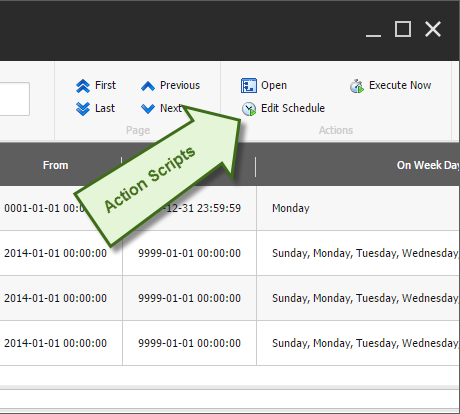Select the second row's 9999-01-01 00:00:00 cell

[189, 253]
